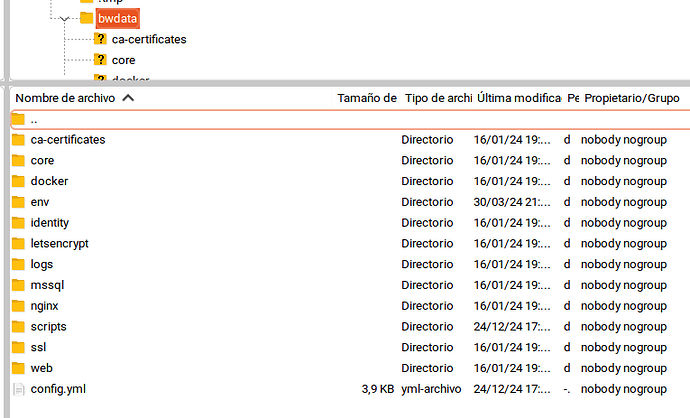
Task: Select the scripts directory
Action: point(350,326)
